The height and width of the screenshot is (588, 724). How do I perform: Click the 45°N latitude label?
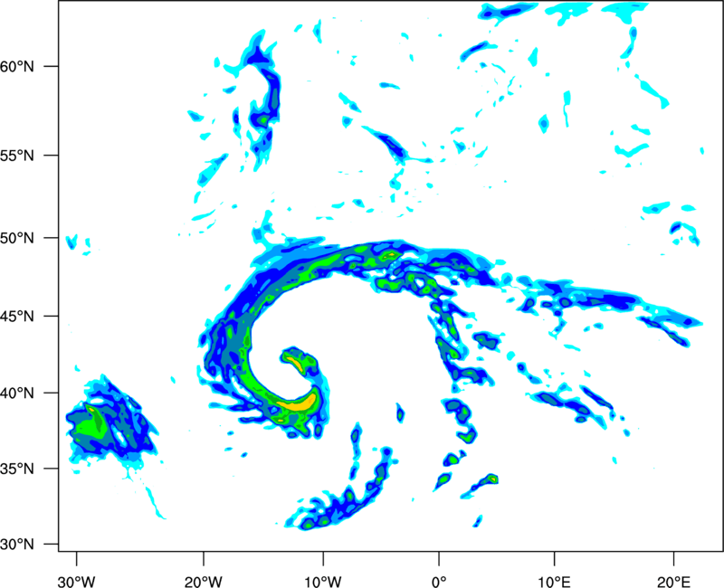point(17,316)
